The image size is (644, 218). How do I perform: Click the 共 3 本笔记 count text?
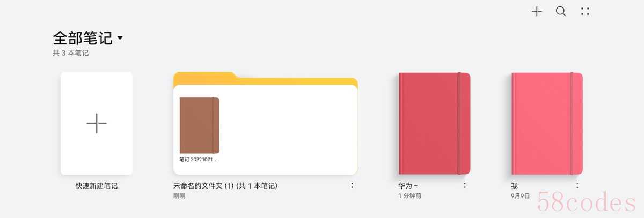pos(70,53)
